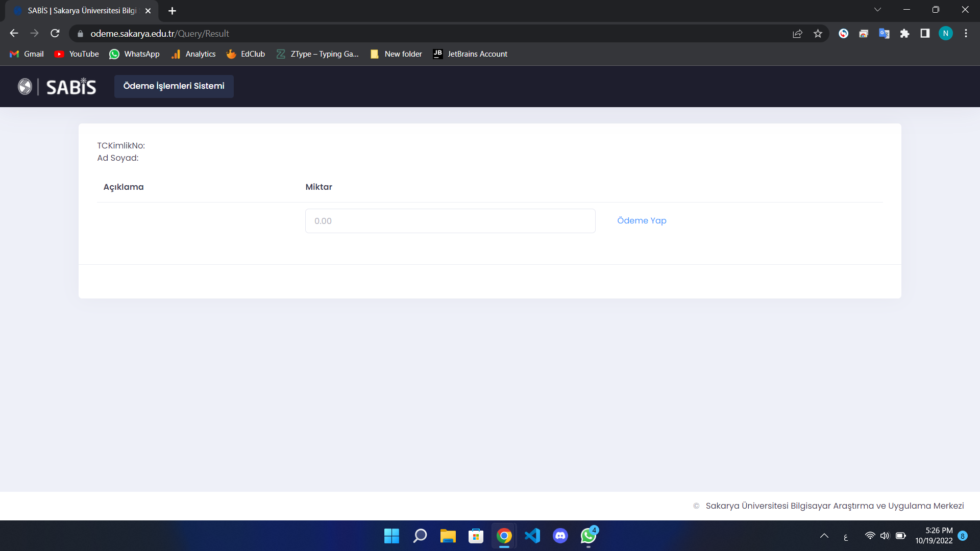The image size is (980, 551).
Task: Open the YouTube bookmark
Action: 77,54
